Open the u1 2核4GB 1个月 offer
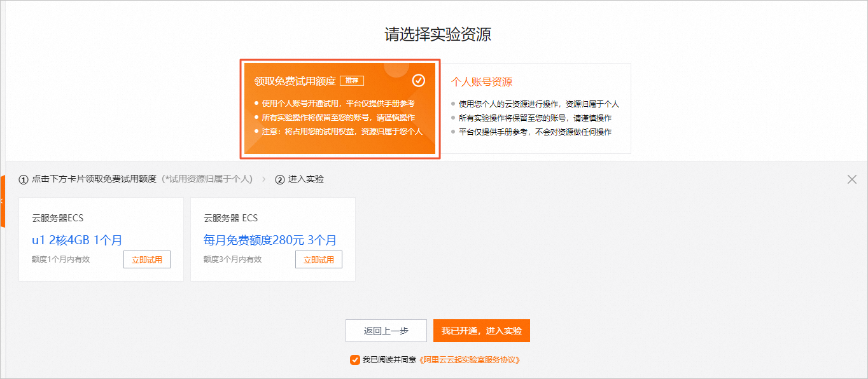The image size is (868, 379). 77,240
